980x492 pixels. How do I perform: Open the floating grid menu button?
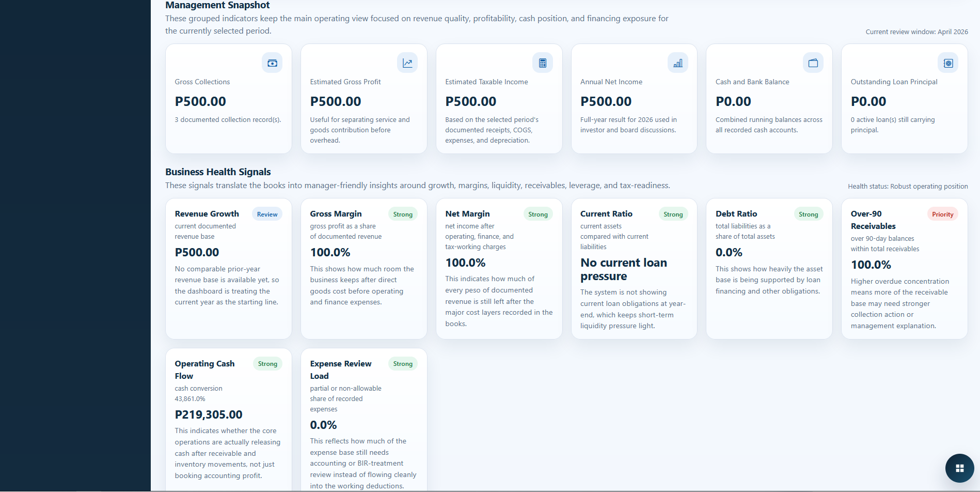click(960, 468)
